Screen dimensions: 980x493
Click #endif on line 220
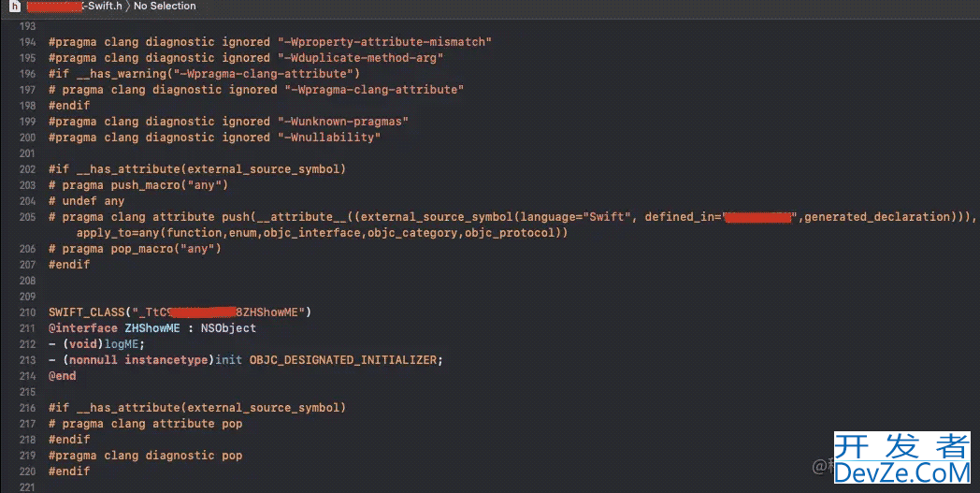[x=69, y=471]
